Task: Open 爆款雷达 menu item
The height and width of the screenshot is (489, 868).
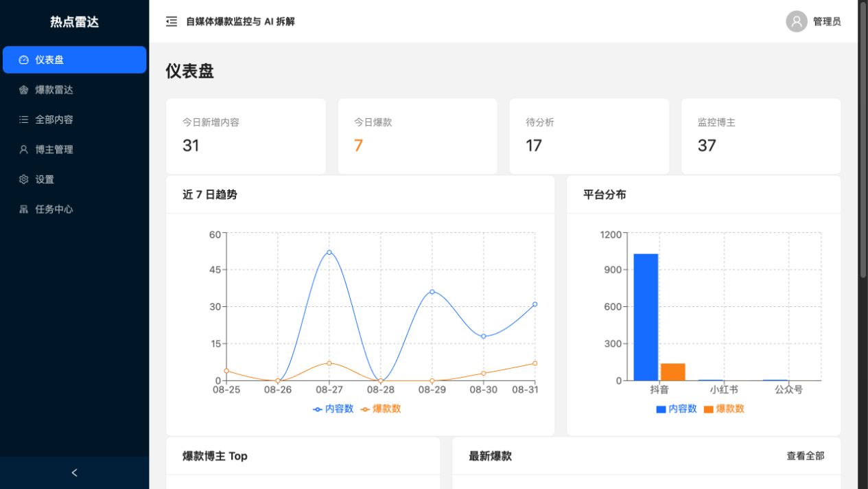Action: click(75, 90)
